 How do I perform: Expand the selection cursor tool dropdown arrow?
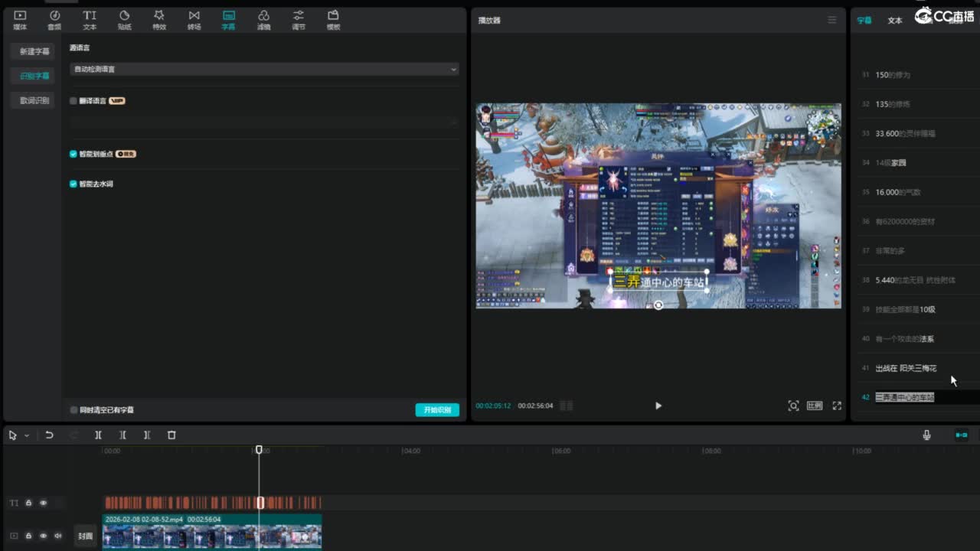(27, 435)
